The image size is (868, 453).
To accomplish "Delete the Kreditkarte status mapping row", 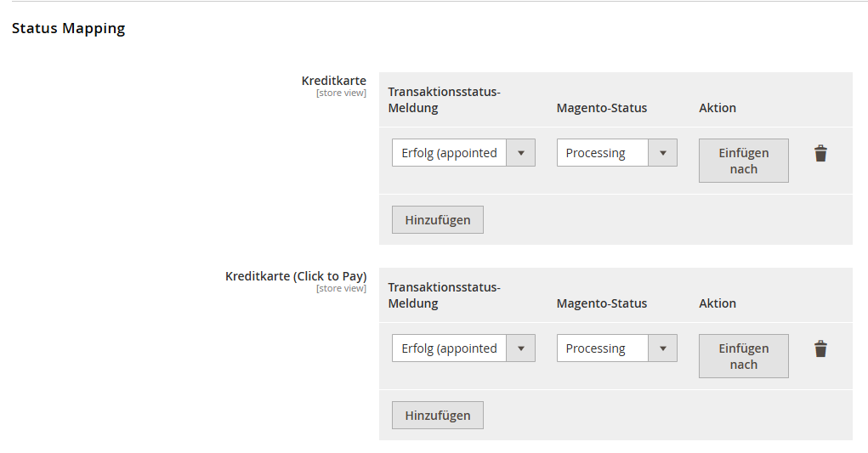I will [820, 154].
